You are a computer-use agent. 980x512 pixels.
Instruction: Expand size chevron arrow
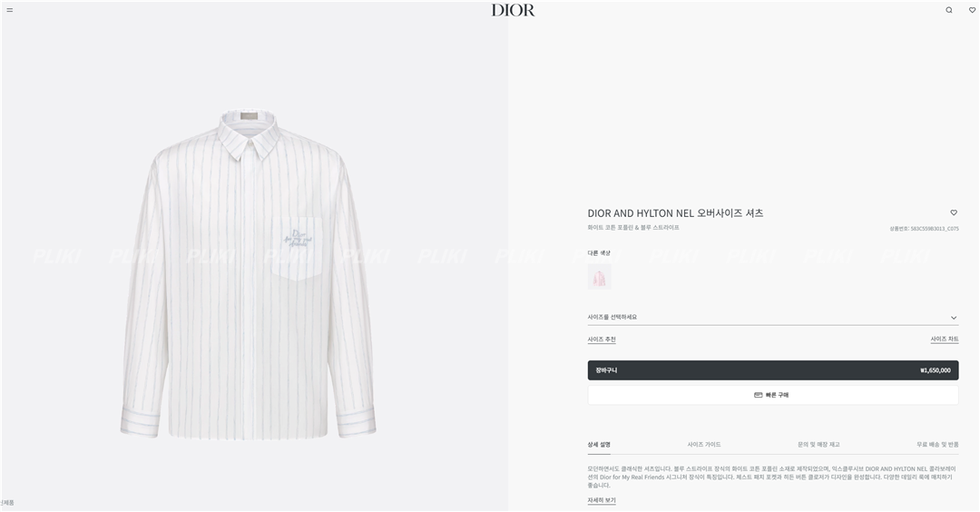tap(954, 318)
